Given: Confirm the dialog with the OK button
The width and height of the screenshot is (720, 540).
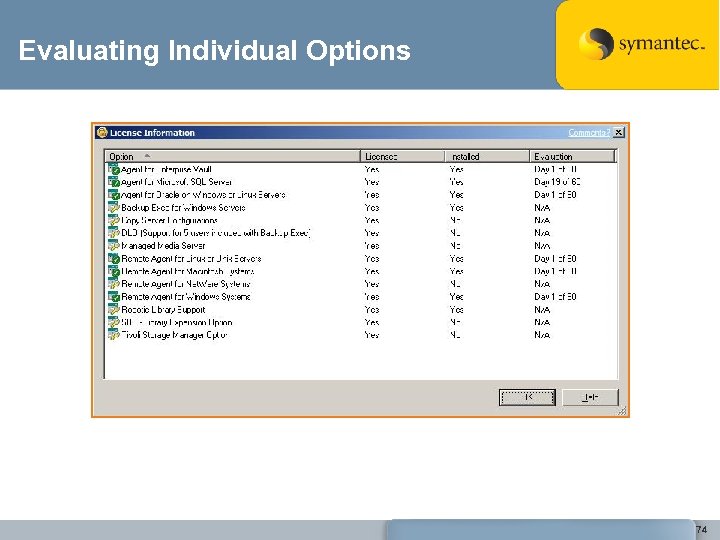Looking at the screenshot, I should 527,397.
